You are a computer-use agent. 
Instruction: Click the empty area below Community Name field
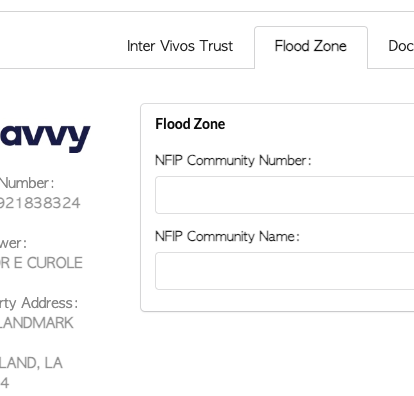285,300
